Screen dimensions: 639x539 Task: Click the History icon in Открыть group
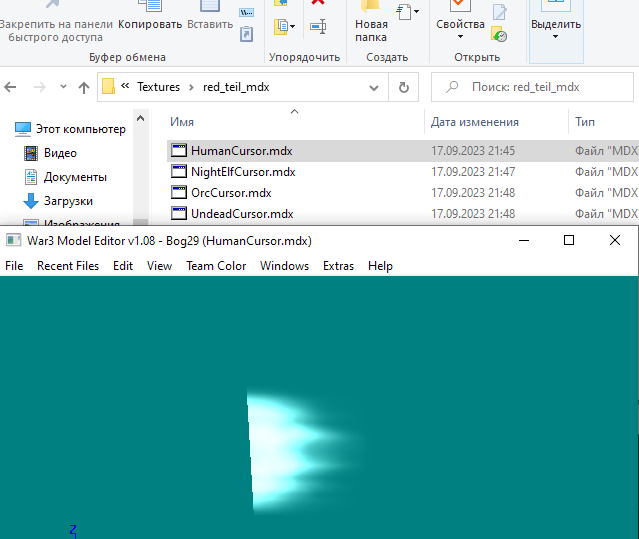click(x=499, y=34)
